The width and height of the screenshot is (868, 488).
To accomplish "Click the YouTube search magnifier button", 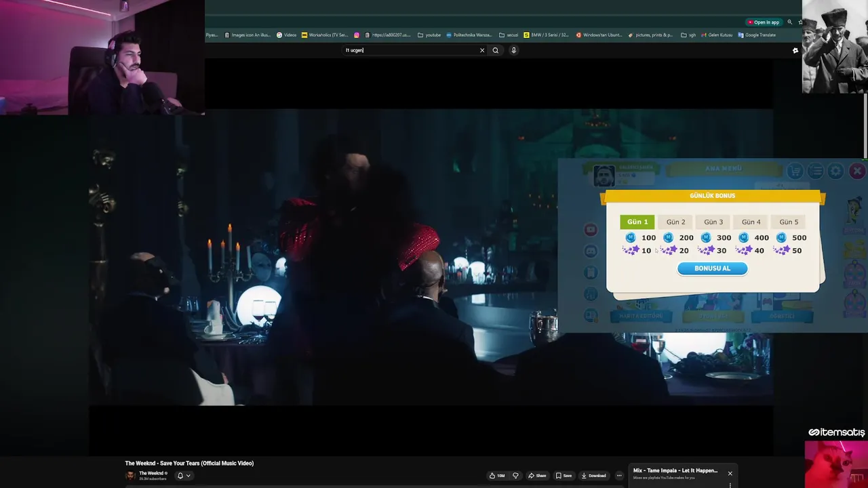I will click(496, 50).
